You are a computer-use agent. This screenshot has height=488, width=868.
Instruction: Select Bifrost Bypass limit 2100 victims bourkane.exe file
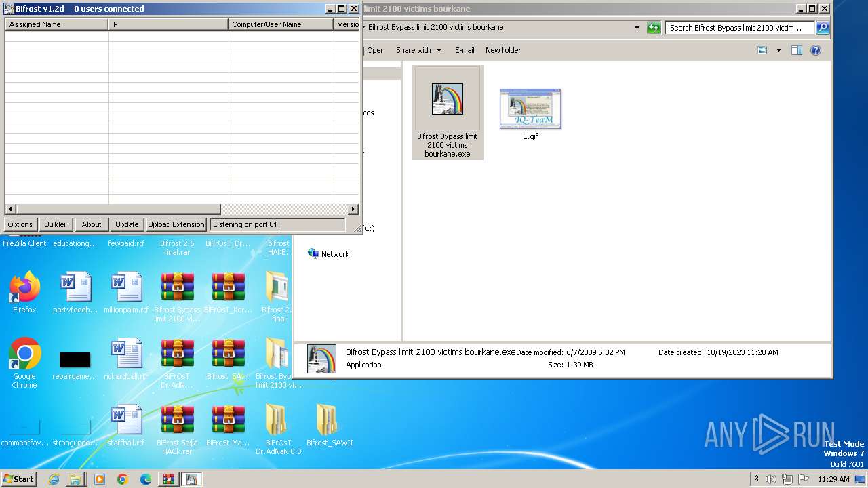coord(448,113)
